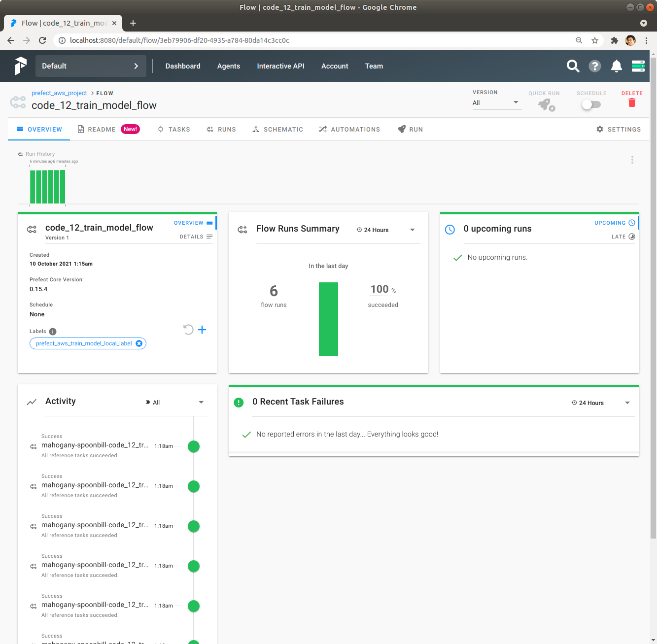This screenshot has width=657, height=644.
Task: Click the 6 flow runs count
Action: click(274, 291)
